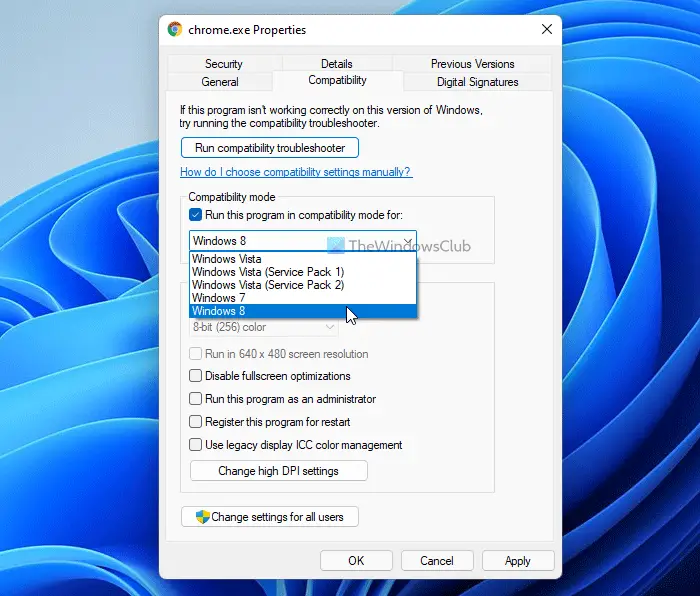Open the 'How do I choose compatibility settings manually?' link
Screen dimensions: 700x596
pyautogui.click(x=296, y=172)
